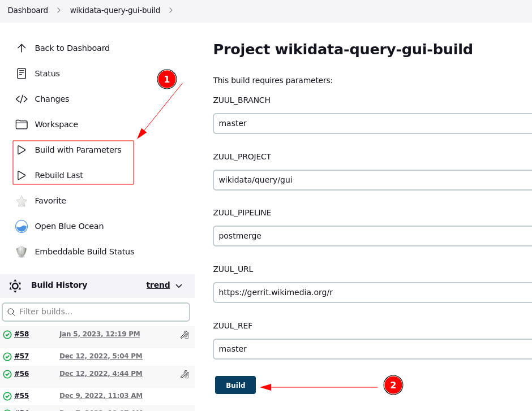Screen dimensions: 532x411
Task: Click the Back to Dashboard arrow icon
Action: [22, 48]
